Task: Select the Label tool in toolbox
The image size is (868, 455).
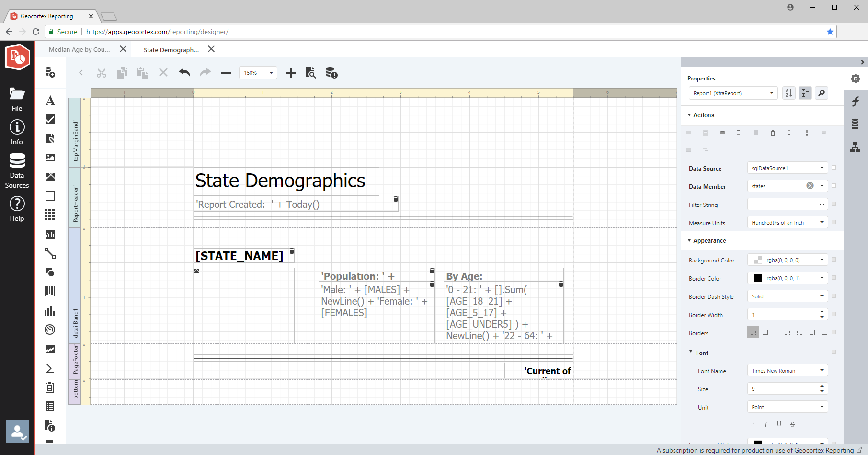Action: 50,101
